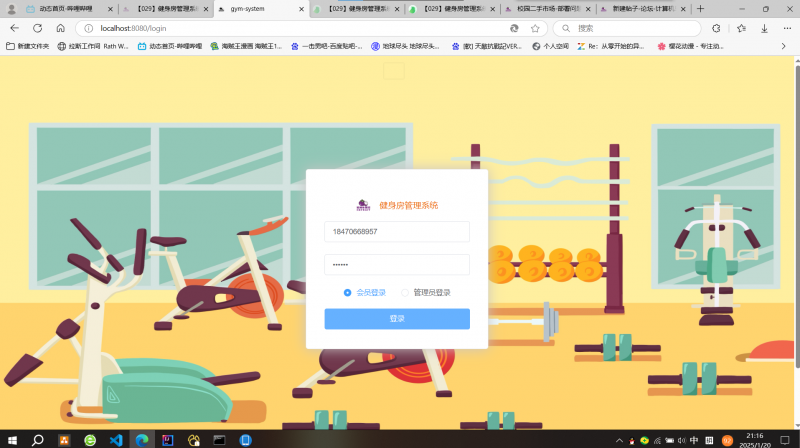Open 动态首页-哔哩哔哩 bookmark
The image size is (800, 448).
[x=170, y=46]
